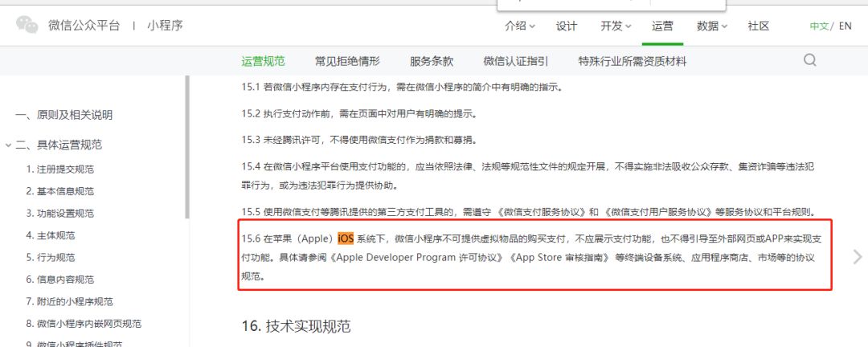868x347 pixels.
Task: Switch language to EN
Action: pyautogui.click(x=845, y=26)
